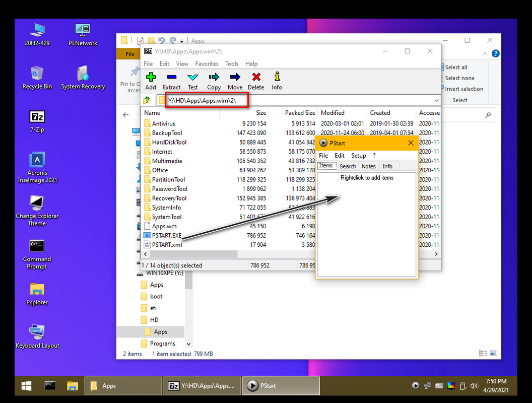532x403 pixels.
Task: Click the Windows Start button
Action: coord(27,386)
